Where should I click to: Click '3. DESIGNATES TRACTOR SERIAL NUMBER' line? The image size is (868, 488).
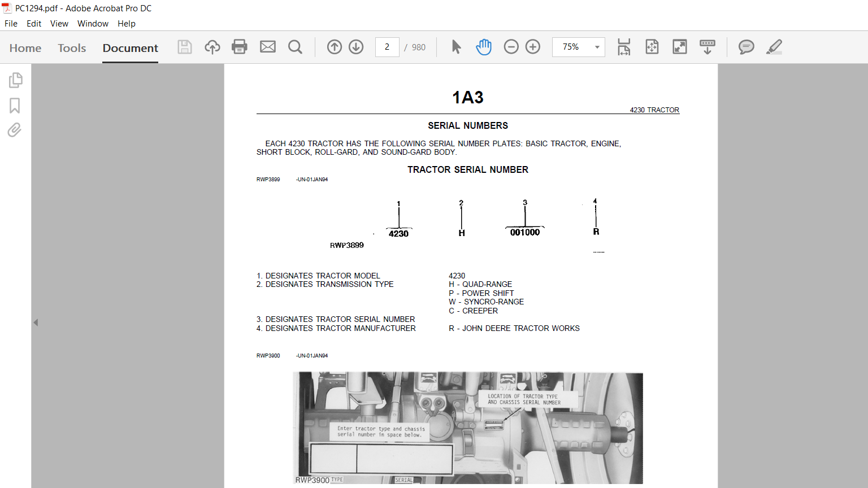click(336, 319)
